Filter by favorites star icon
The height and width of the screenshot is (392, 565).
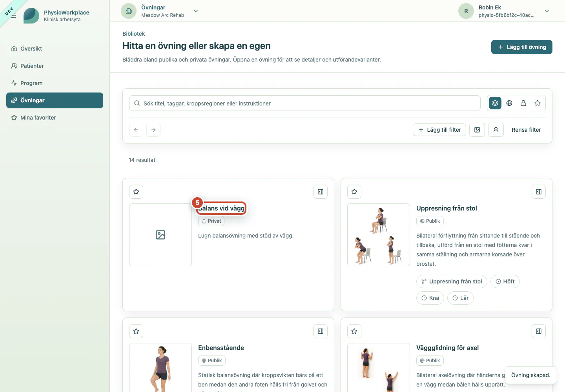click(538, 103)
